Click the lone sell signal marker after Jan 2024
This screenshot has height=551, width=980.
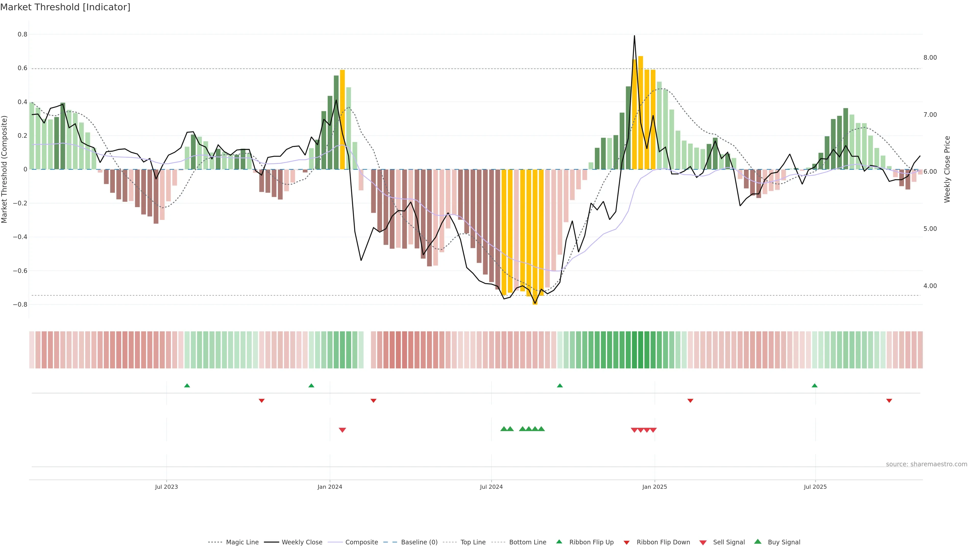342,430
